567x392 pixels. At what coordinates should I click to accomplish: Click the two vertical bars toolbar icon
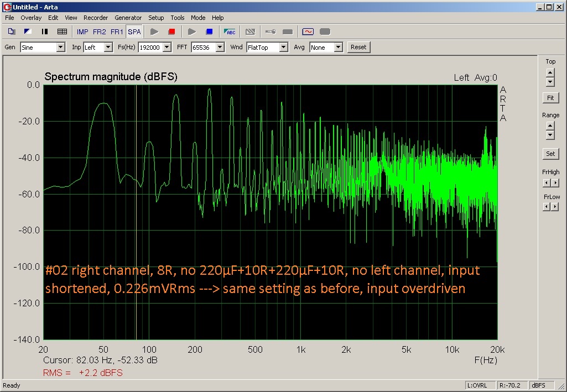pos(45,32)
